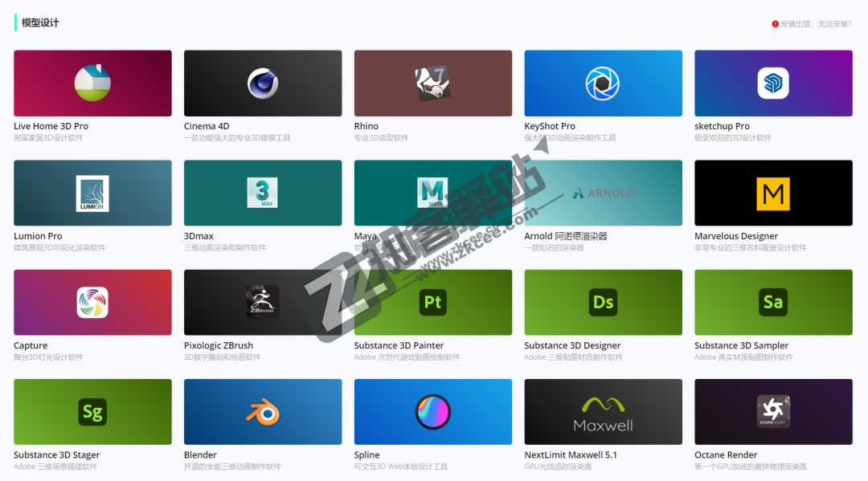Select the Rhino software icon
868x481 pixels.
pyautogui.click(x=432, y=84)
